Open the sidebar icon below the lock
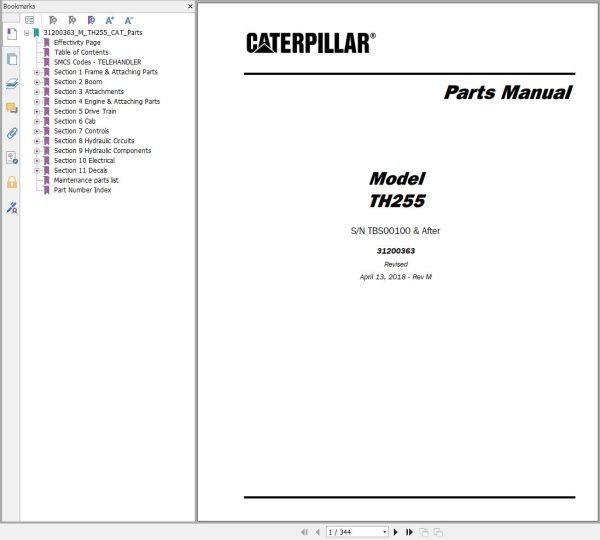This screenshot has height=540, width=600. 12,207
